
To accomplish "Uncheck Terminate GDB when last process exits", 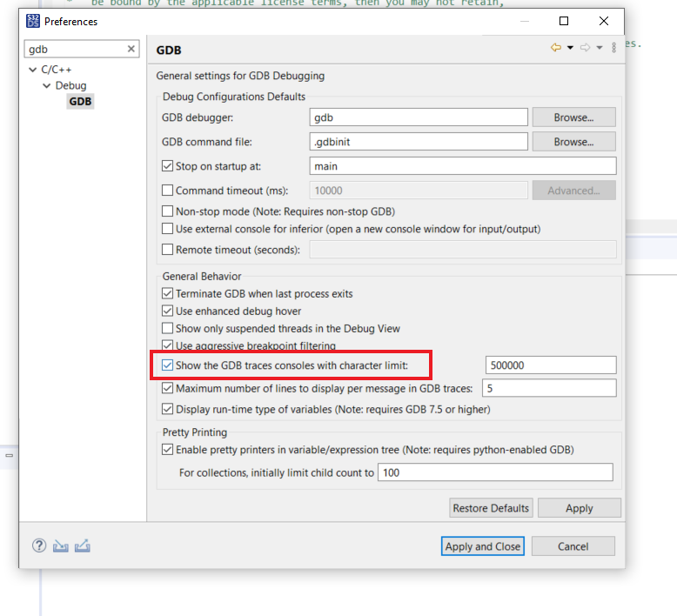I will click(168, 293).
